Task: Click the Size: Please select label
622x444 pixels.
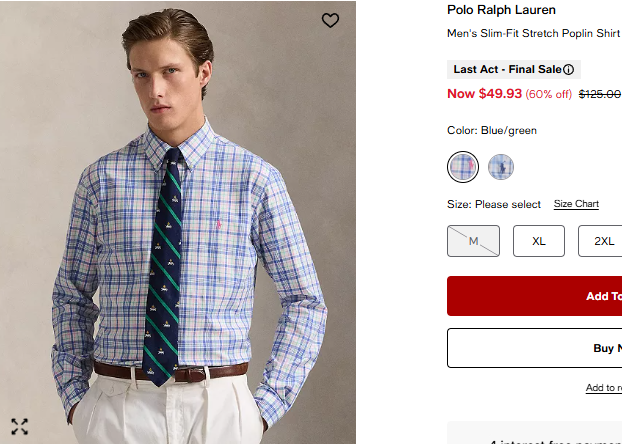Action: click(x=494, y=204)
